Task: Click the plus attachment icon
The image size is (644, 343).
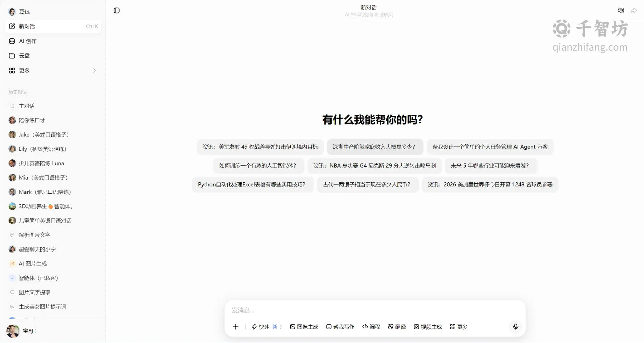Action: coord(236,327)
